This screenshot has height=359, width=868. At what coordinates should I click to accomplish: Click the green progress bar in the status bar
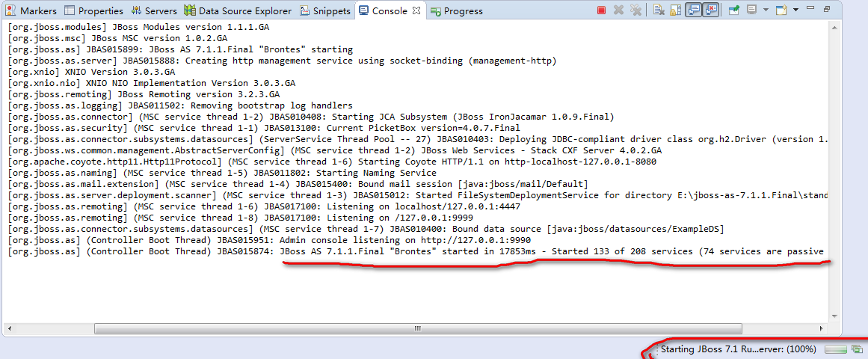(836, 349)
